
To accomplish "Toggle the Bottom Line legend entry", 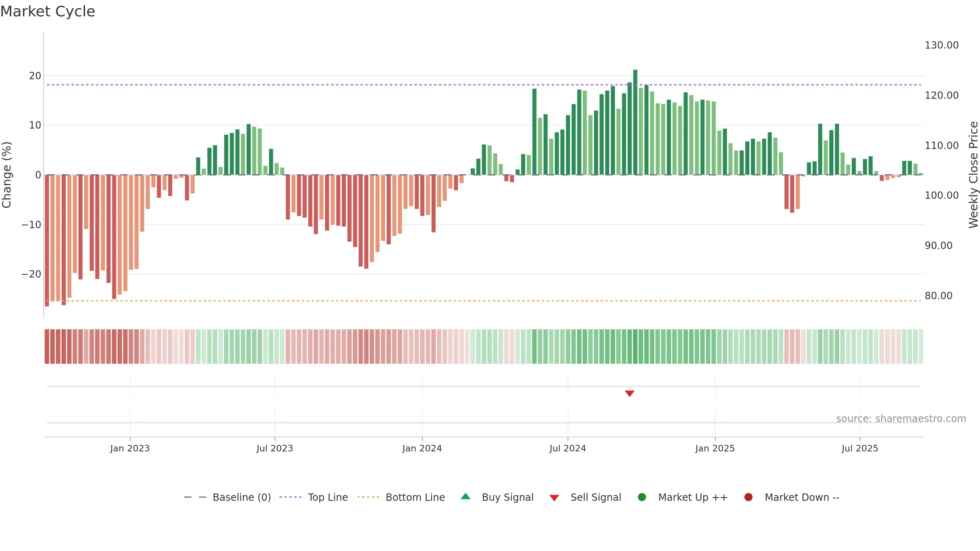I will coord(401,497).
